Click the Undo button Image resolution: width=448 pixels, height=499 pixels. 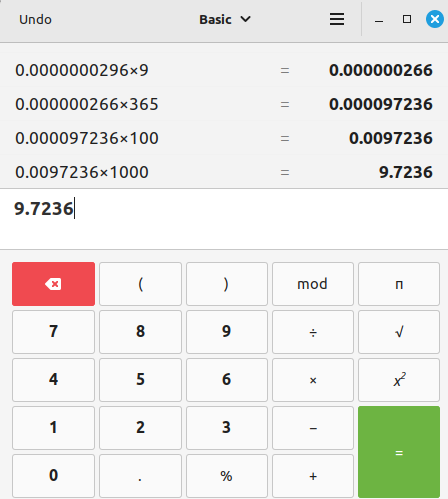tap(35, 20)
